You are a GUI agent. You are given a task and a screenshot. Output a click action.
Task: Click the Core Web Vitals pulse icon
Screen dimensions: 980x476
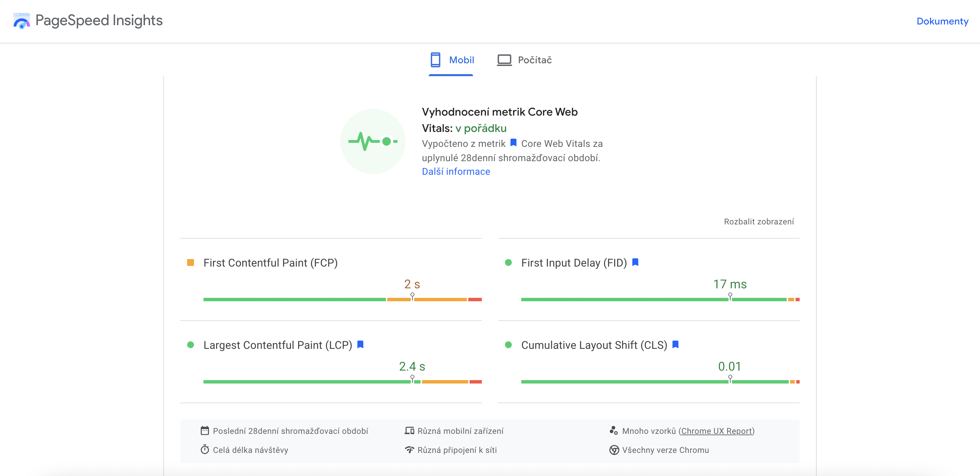373,141
